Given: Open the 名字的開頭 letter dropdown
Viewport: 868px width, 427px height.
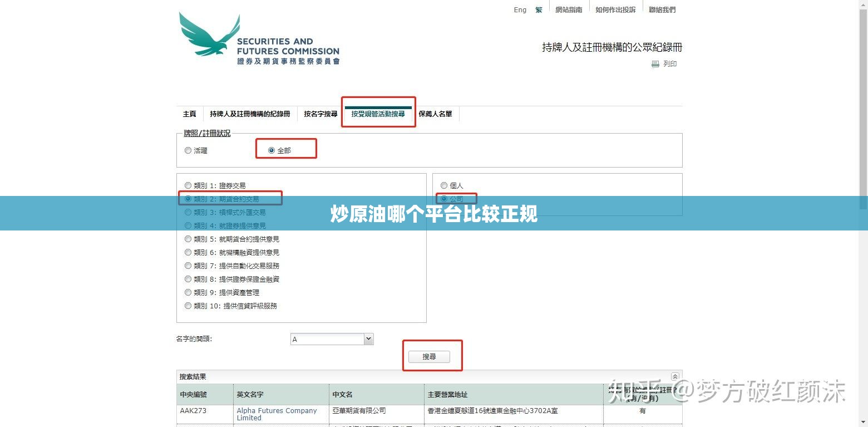Looking at the screenshot, I should (x=332, y=339).
